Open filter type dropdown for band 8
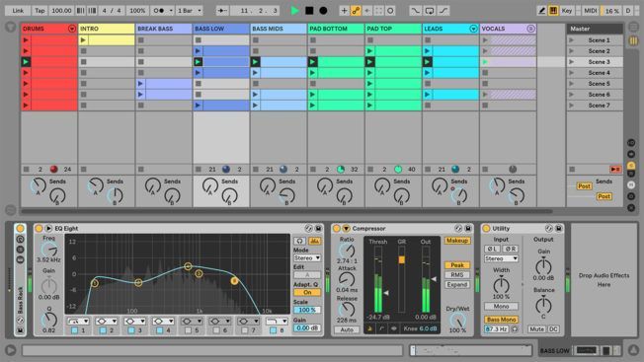 click(x=277, y=321)
